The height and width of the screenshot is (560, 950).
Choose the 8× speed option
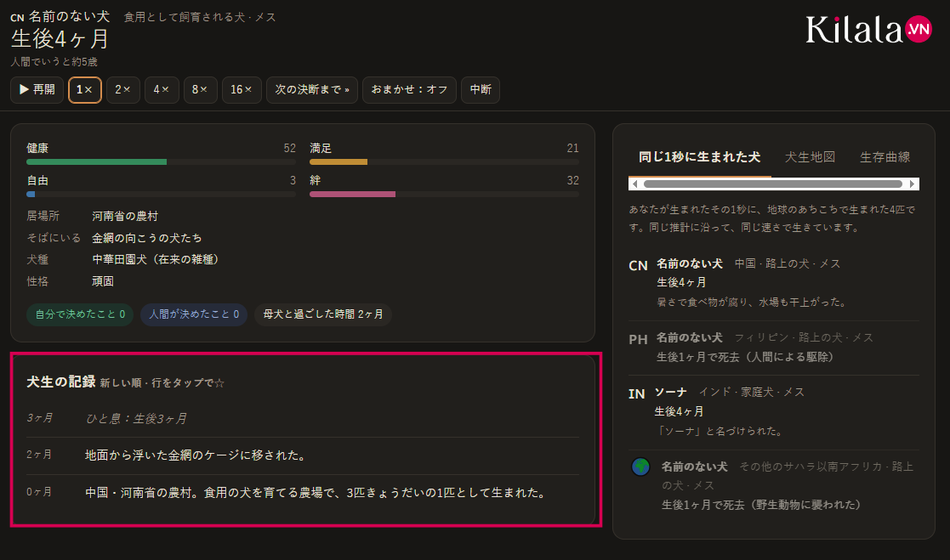pos(200,89)
